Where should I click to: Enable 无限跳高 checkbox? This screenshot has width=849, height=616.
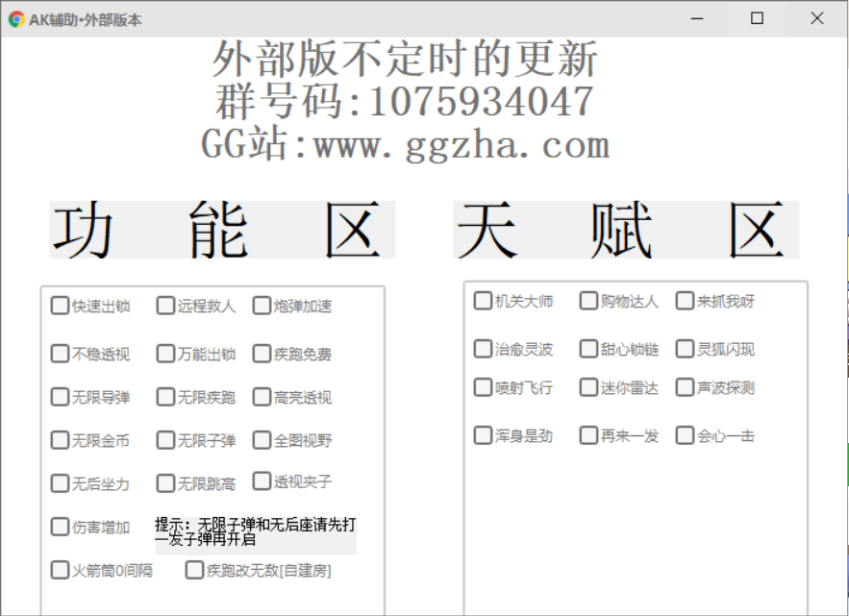click(x=165, y=483)
